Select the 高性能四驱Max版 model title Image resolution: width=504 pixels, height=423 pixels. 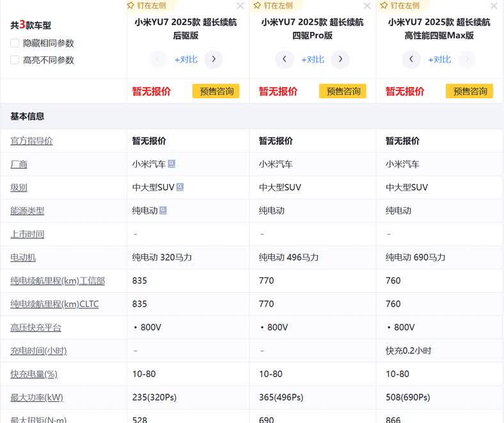(439, 29)
